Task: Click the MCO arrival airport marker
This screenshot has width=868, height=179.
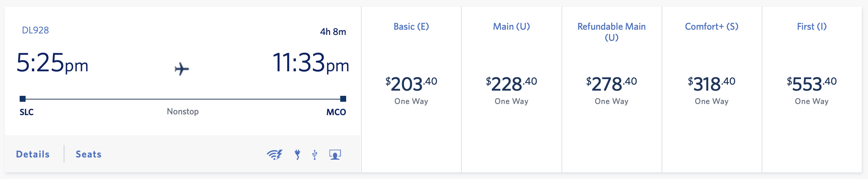Action: pos(343,99)
